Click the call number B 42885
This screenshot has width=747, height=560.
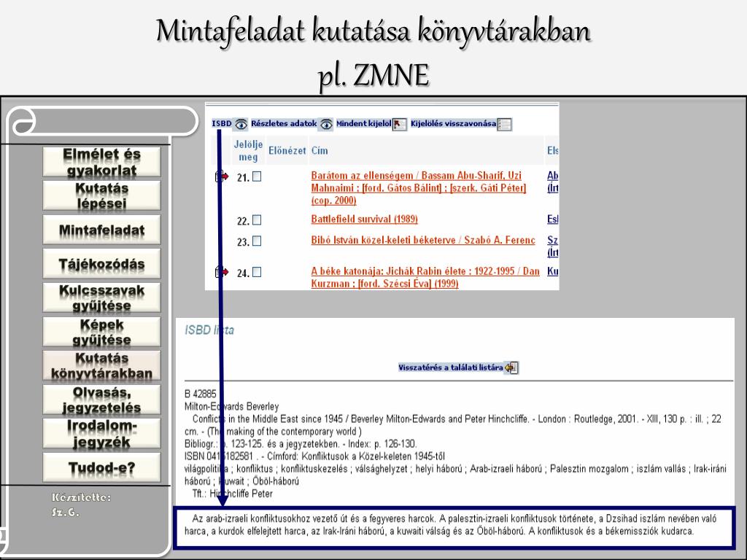pyautogui.click(x=201, y=394)
